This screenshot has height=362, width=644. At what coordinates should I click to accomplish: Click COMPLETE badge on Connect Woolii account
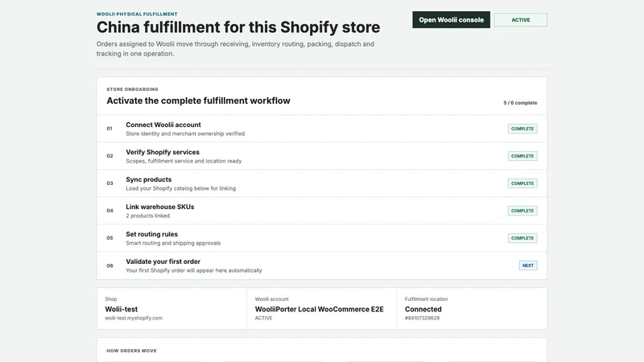[522, 129]
